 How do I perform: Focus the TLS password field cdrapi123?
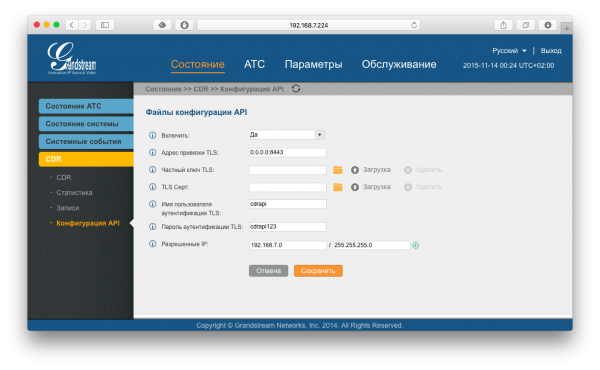(288, 227)
